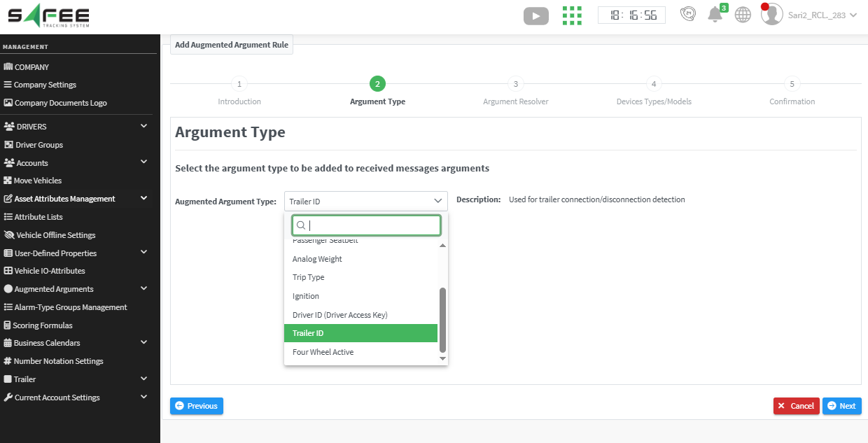Click the Next button
The height and width of the screenshot is (443, 868).
[841, 406]
